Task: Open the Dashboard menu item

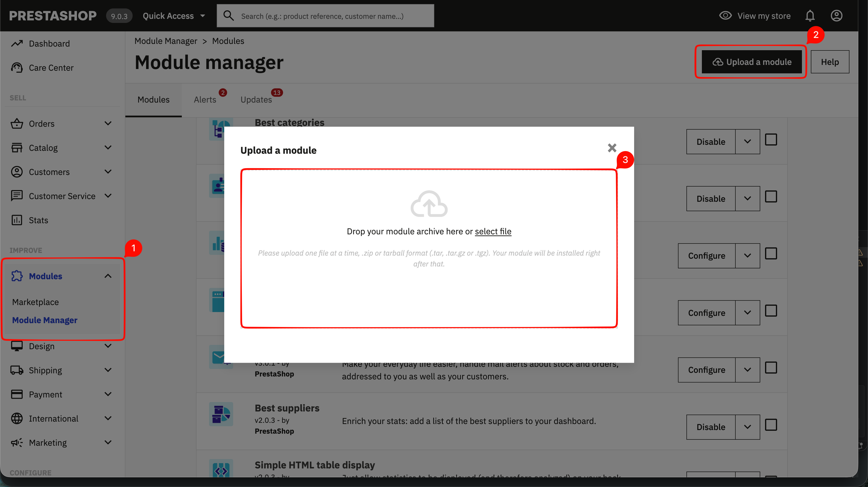Action: pyautogui.click(x=49, y=43)
